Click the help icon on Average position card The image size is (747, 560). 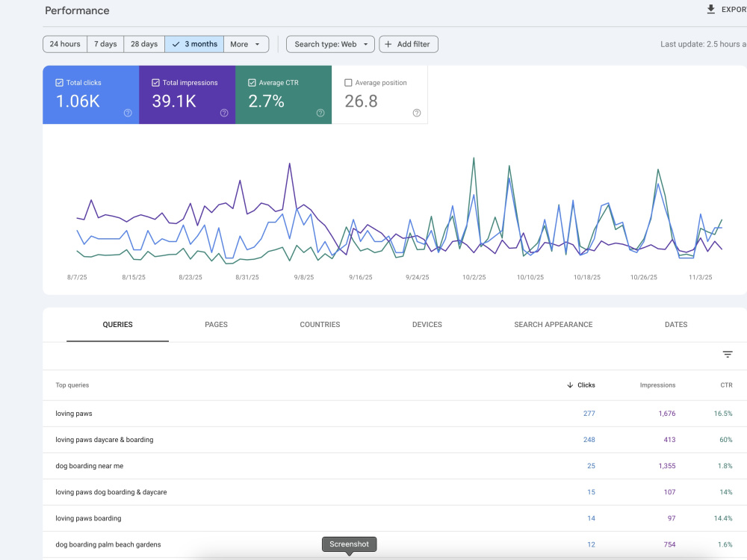pyautogui.click(x=416, y=113)
